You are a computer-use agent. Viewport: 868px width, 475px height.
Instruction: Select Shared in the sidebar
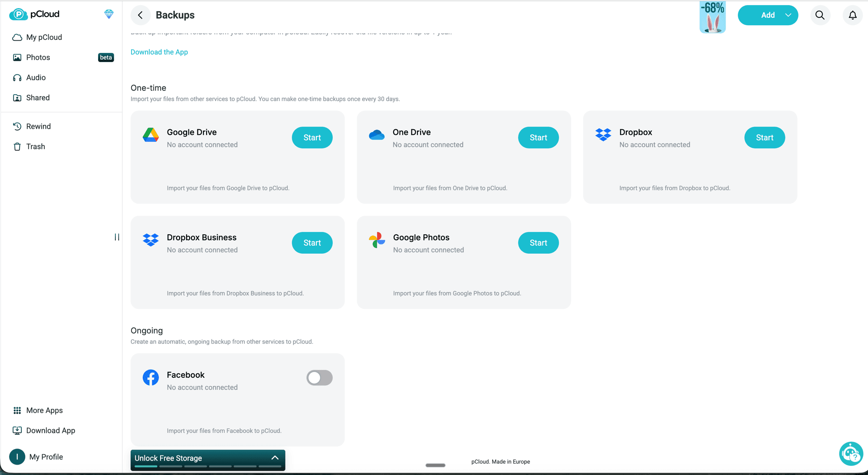(37, 97)
